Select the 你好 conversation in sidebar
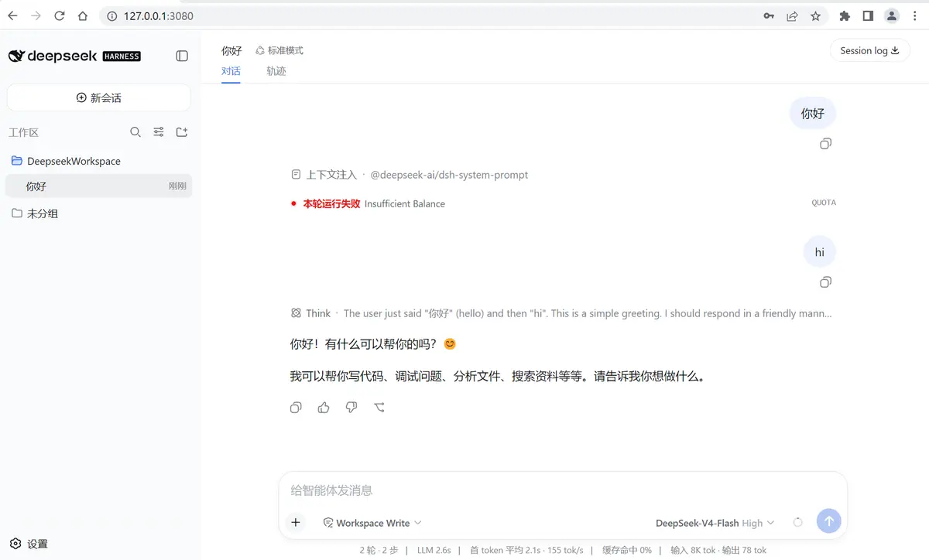The height and width of the screenshot is (560, 929). (98, 186)
